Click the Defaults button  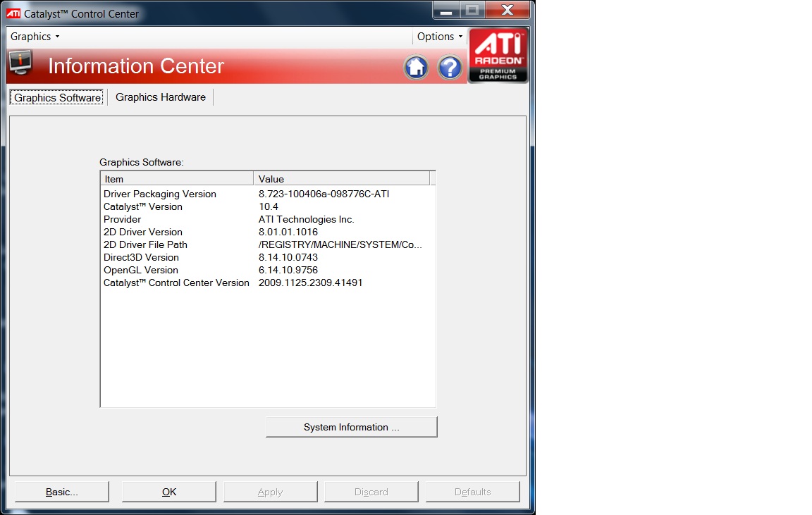point(473,492)
